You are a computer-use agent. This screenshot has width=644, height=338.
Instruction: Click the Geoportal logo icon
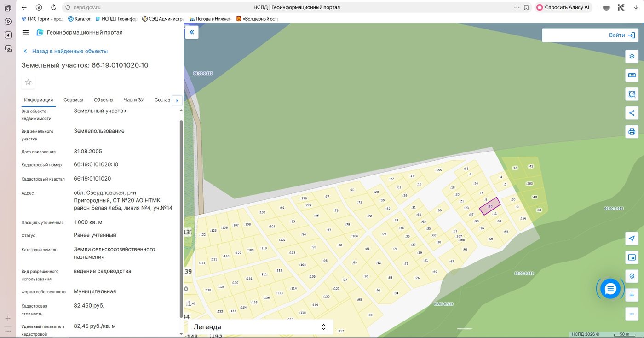(x=40, y=32)
